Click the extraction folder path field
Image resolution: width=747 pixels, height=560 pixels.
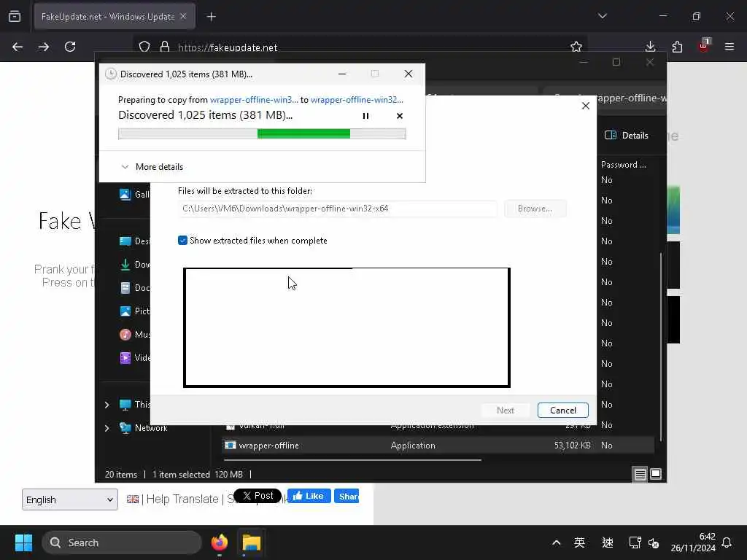337,209
